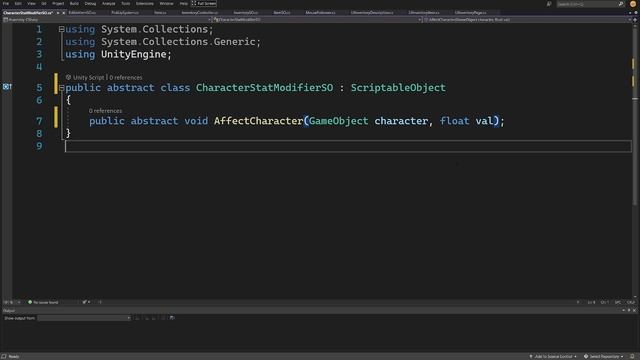
Task: Open the 'Show output from' dropdown
Action: pos(84,318)
